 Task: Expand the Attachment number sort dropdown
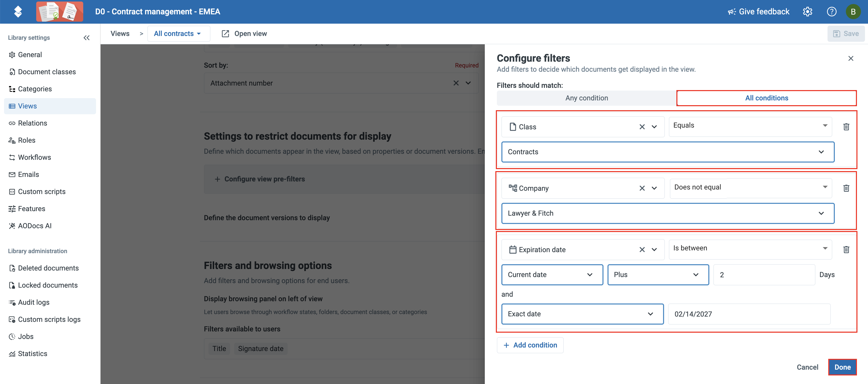pos(468,83)
